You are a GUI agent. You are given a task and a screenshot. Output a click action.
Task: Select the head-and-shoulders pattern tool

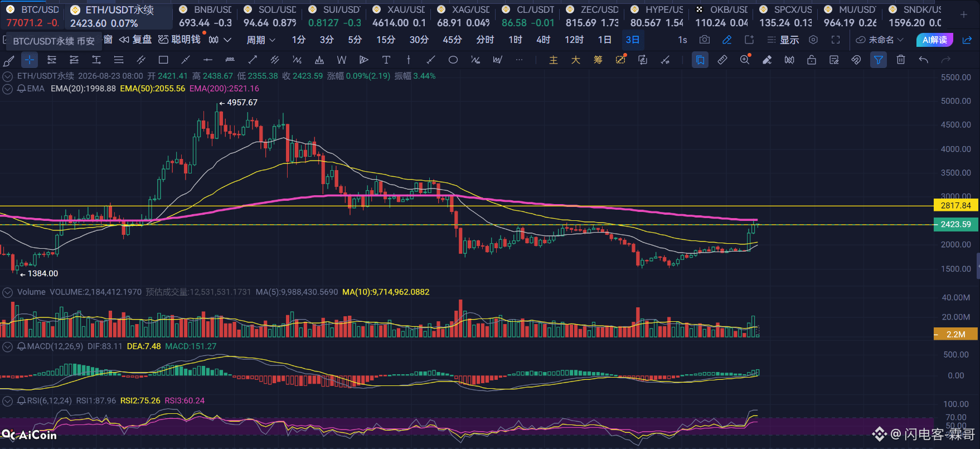click(x=319, y=60)
